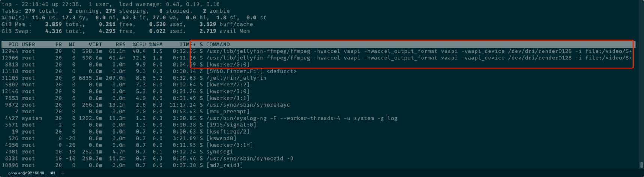Click the syslog-ng process command line

click(x=302, y=118)
